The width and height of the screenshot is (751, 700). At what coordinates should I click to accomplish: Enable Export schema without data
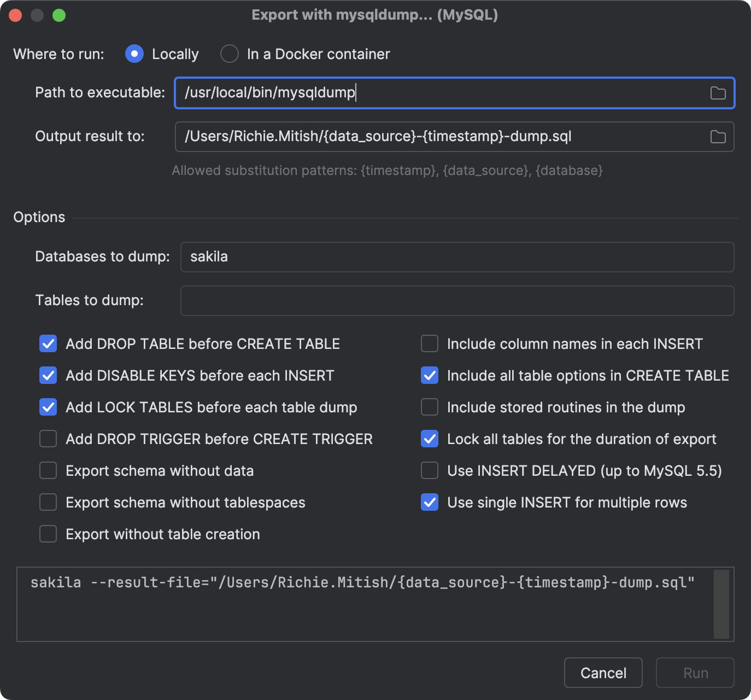(x=48, y=470)
